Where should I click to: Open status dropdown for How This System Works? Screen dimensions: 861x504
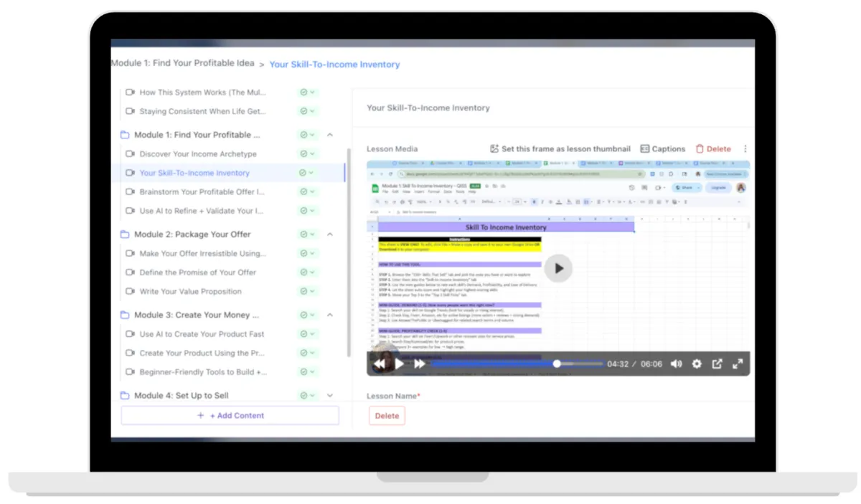coord(308,92)
